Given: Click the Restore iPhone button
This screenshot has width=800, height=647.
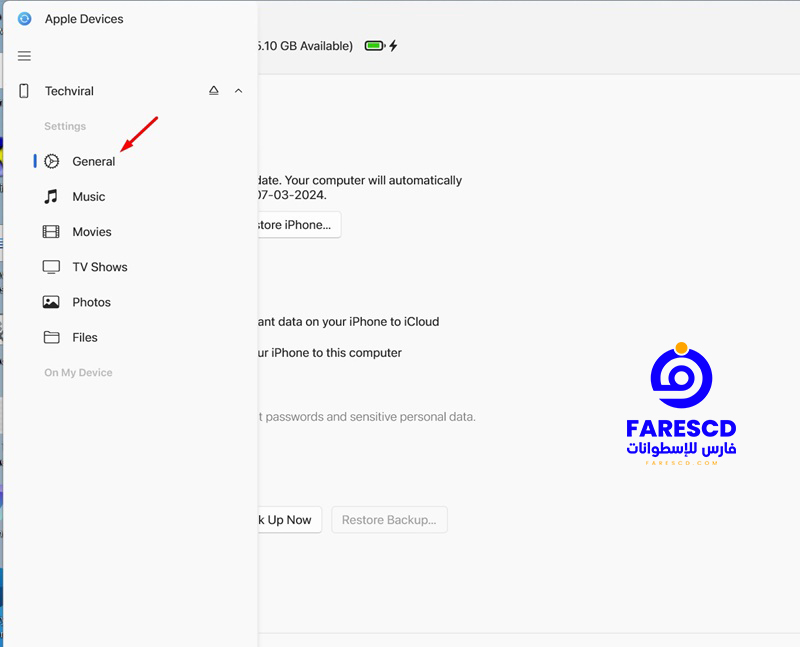Looking at the screenshot, I should (299, 225).
